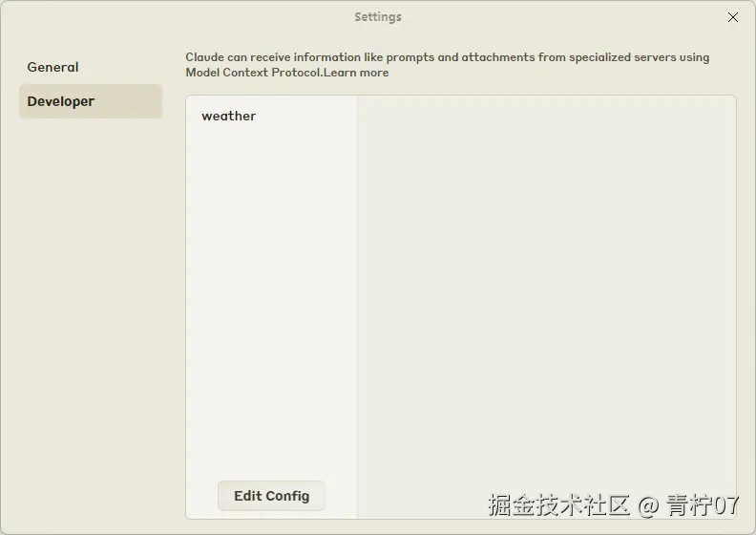Viewport: 756px width, 535px height.
Task: Open the General settings tab
Action: pyautogui.click(x=90, y=67)
